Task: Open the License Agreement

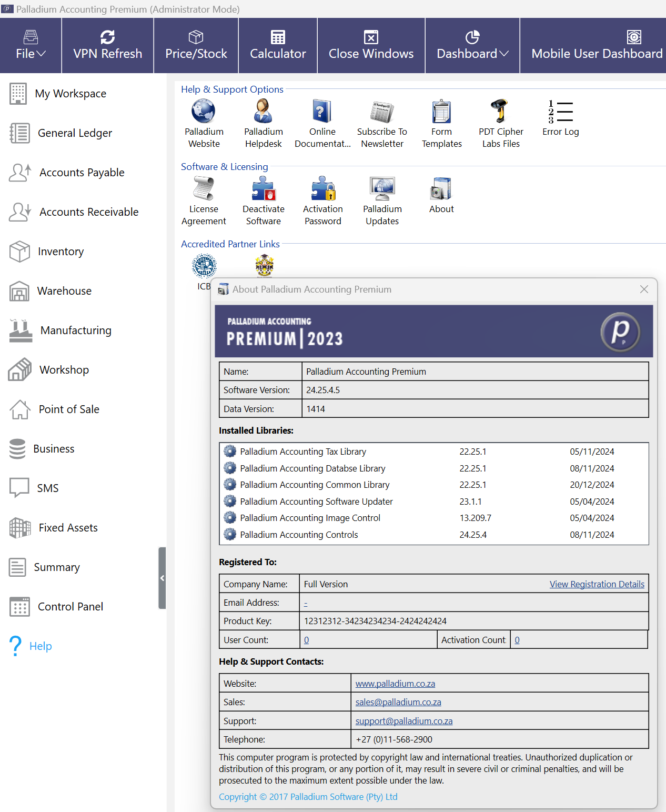Action: 204,201
